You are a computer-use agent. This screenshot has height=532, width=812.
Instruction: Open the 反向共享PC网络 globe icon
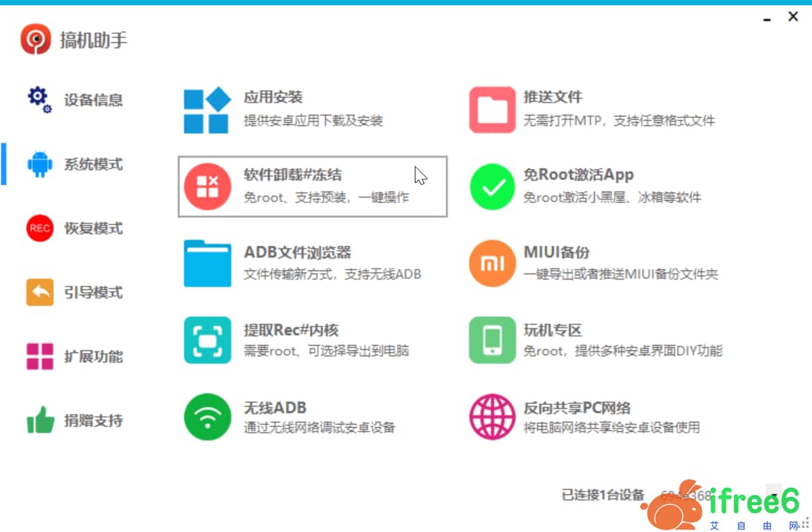[x=492, y=416]
